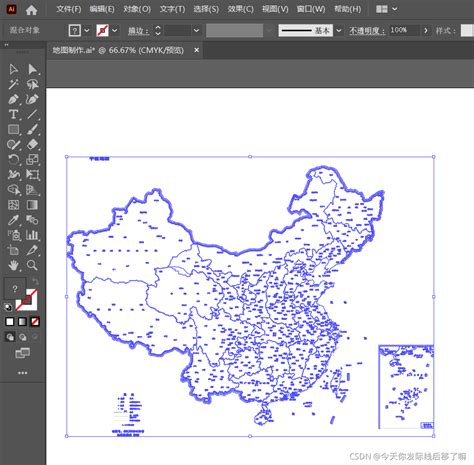Open the 编辑(E) menu
Screen dimensions: 474x465
(102, 9)
